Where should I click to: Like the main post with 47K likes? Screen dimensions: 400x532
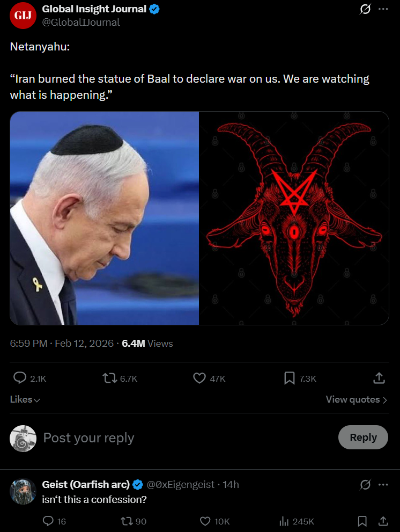click(x=199, y=378)
